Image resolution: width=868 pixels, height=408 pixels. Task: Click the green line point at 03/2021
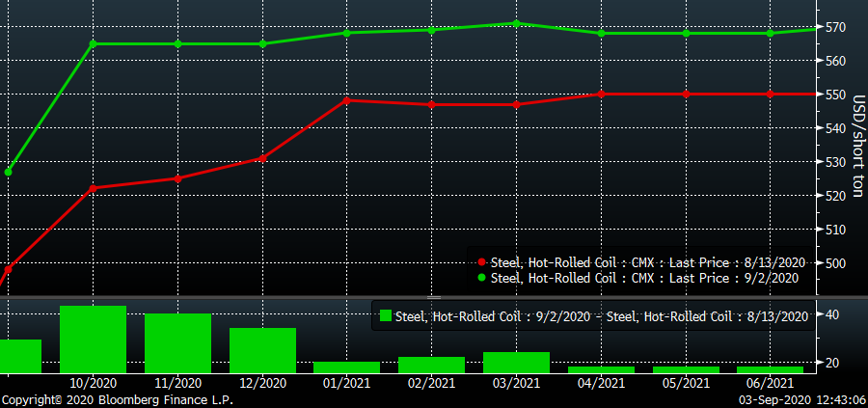(x=516, y=23)
